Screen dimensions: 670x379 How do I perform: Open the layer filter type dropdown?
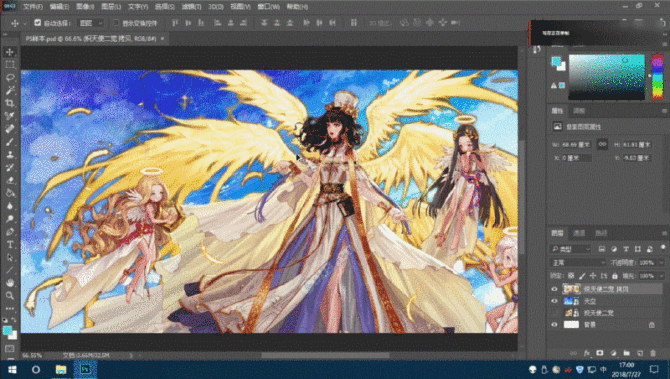pos(570,249)
